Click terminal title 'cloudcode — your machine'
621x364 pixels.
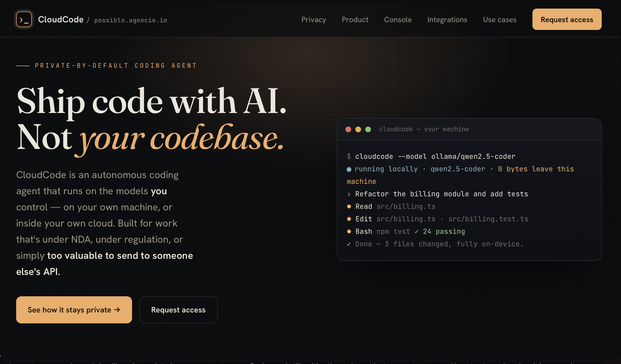[424, 129]
